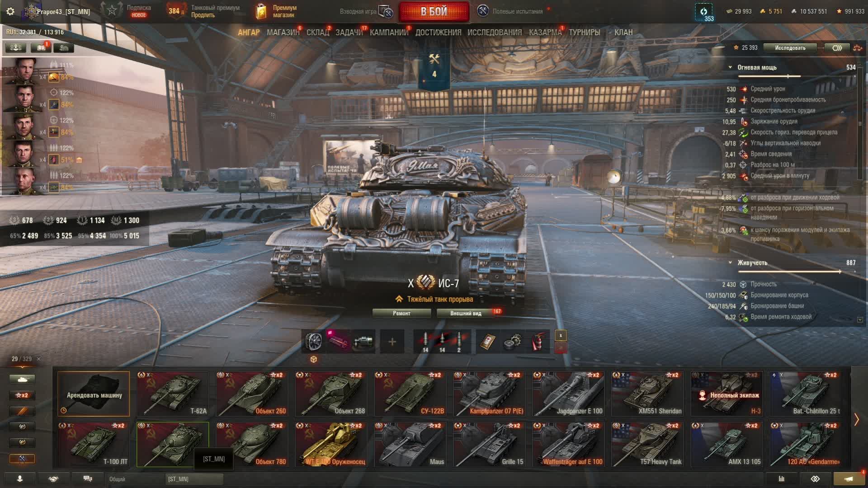This screenshot has height=488, width=868.
Task: Click the fire extinguisher consumable slot
Action: click(538, 342)
